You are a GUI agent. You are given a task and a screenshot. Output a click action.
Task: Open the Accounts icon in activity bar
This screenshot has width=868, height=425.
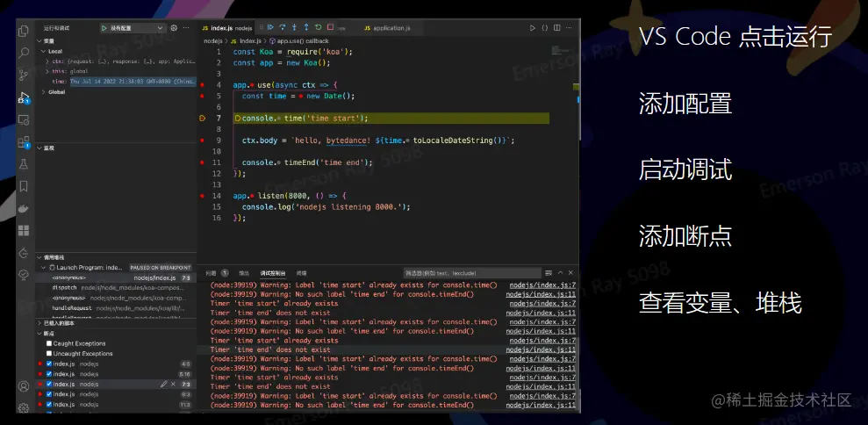click(23, 386)
